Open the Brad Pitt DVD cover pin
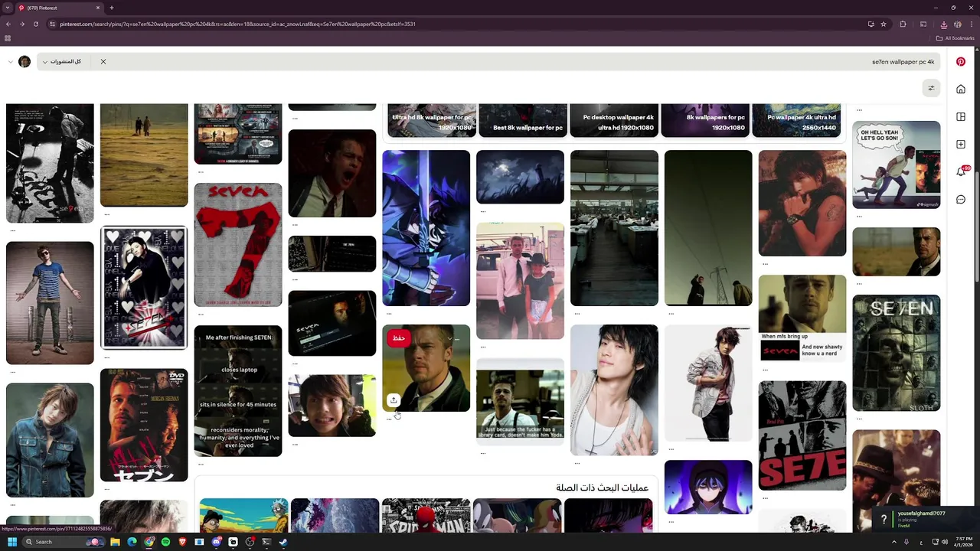Viewport: 980px width, 551px height. tap(144, 425)
